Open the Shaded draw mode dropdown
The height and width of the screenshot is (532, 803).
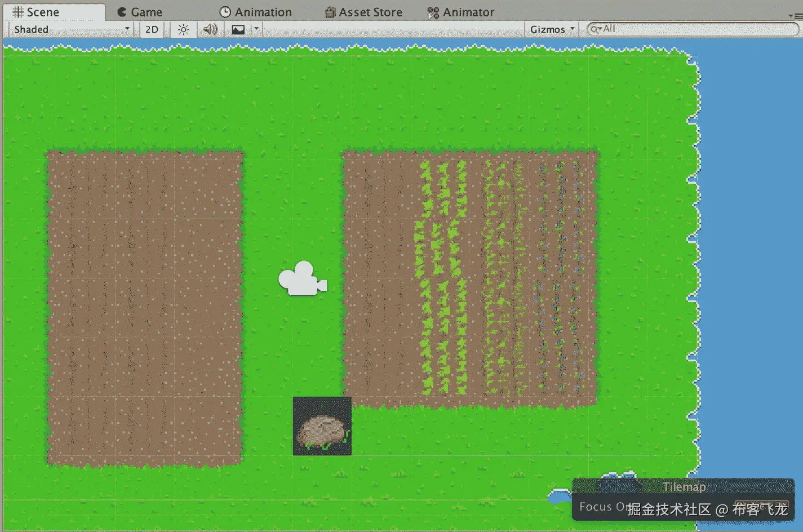pos(72,29)
